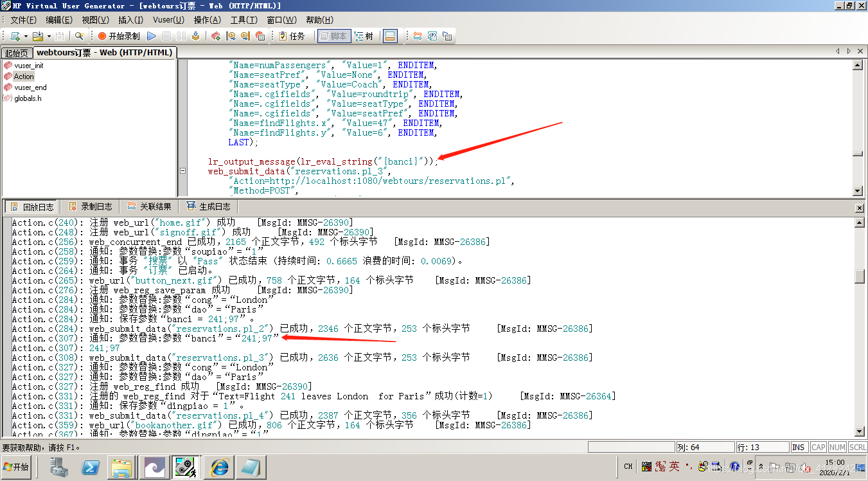Switch to 树 tree view
The width and height of the screenshot is (868, 481).
pyautogui.click(x=364, y=36)
